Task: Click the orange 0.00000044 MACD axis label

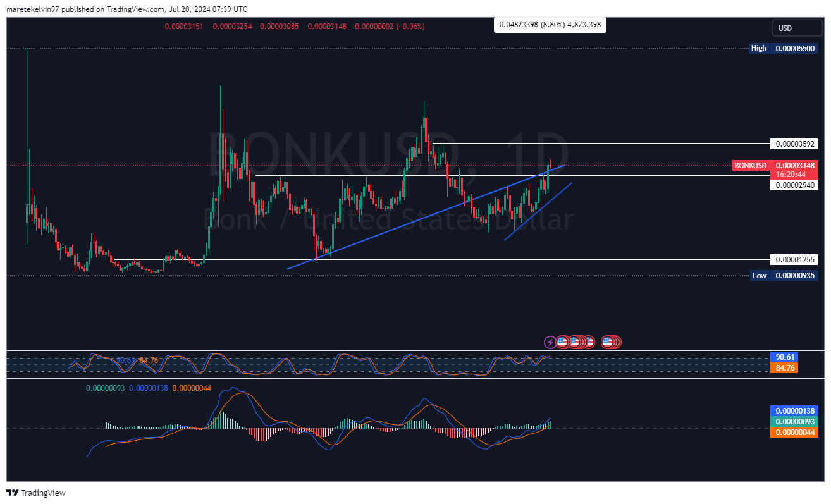Action: pos(794,433)
